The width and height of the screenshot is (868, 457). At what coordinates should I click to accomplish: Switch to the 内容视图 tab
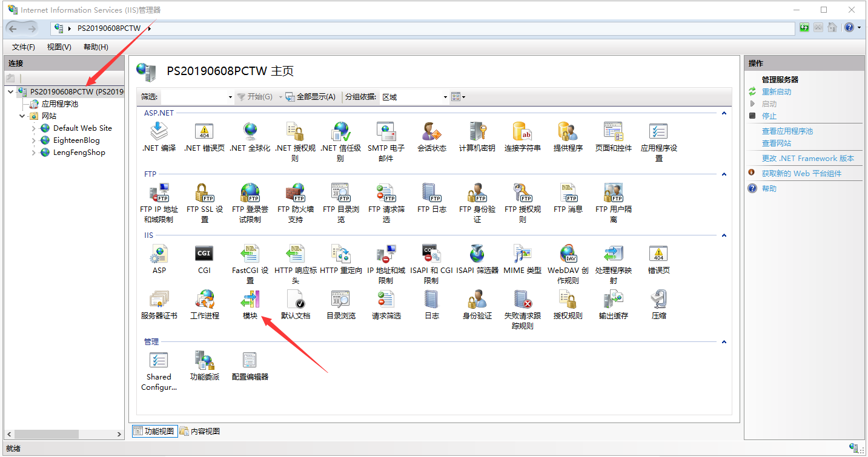coord(200,432)
